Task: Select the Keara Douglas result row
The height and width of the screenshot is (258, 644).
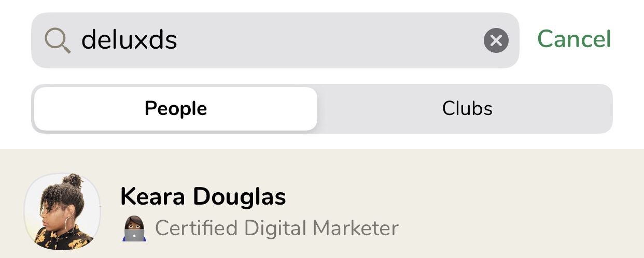Action: click(x=363, y=212)
